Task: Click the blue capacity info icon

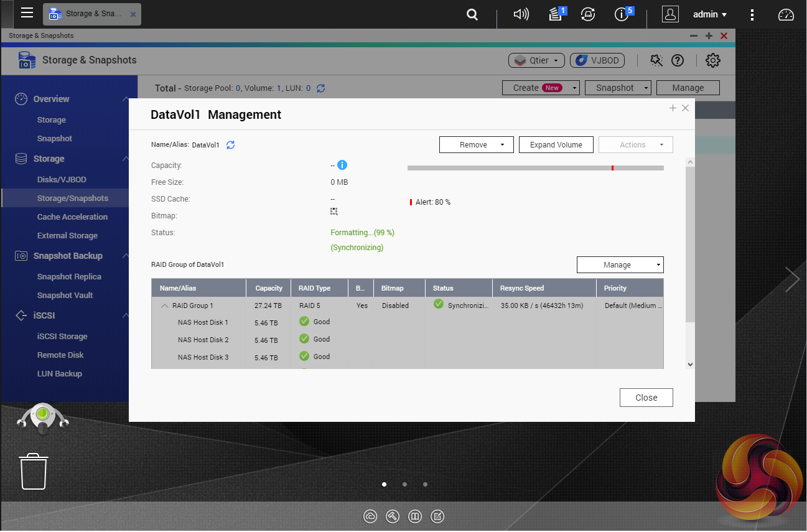Action: click(x=342, y=166)
